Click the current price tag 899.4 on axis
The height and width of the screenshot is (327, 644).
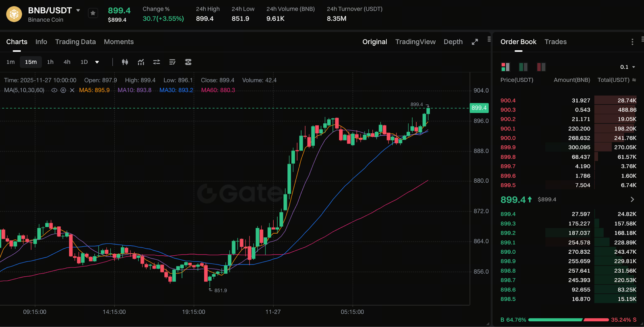click(x=479, y=108)
